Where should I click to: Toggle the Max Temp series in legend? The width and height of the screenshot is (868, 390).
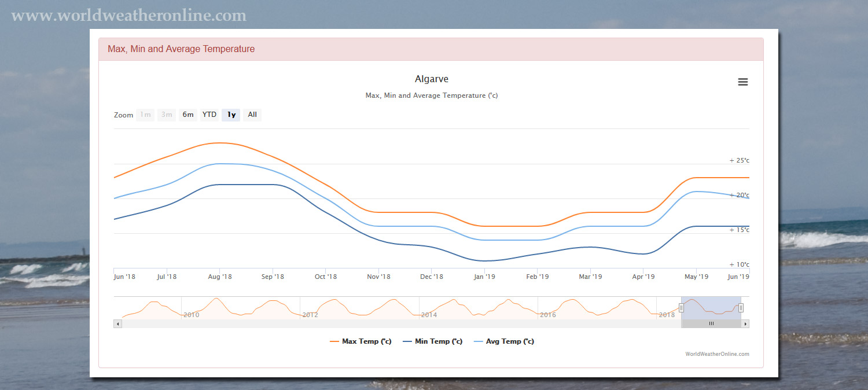[x=361, y=341]
